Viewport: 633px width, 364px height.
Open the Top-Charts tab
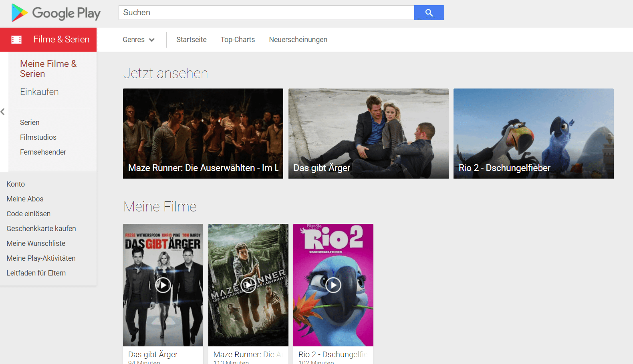click(238, 40)
